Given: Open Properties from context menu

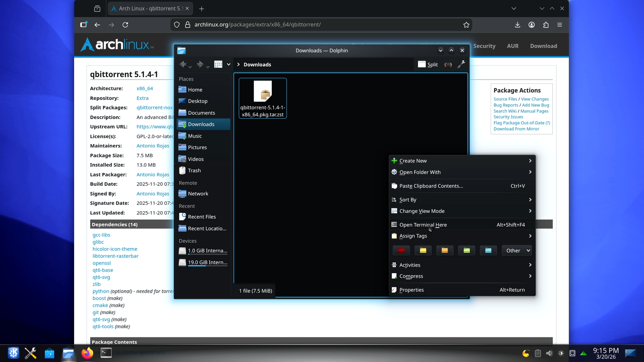Looking at the screenshot, I should tap(462, 290).
